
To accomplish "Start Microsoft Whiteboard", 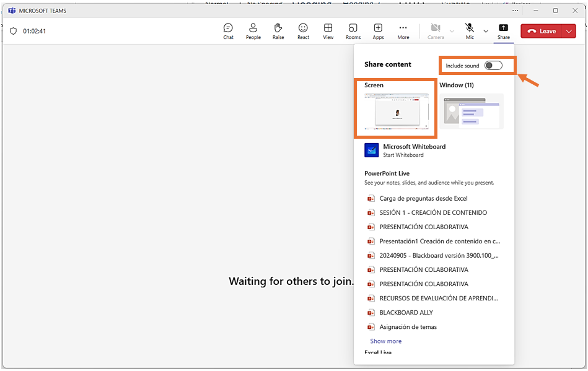I will click(x=413, y=151).
